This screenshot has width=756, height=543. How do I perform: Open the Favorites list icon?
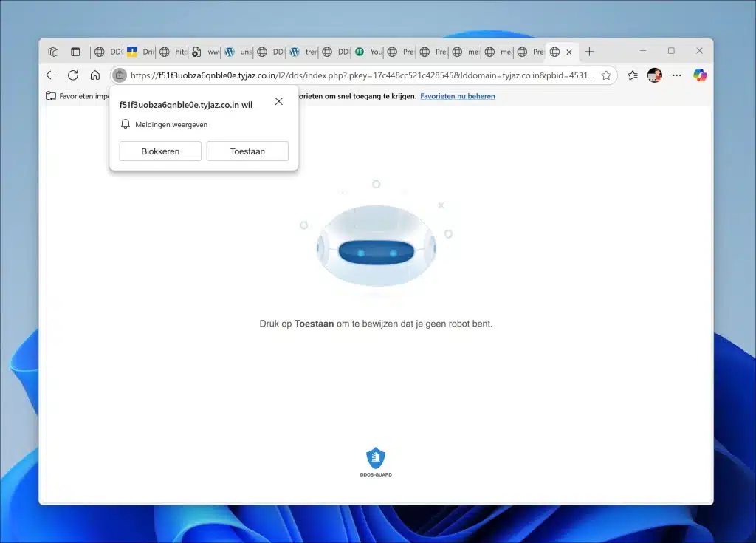click(x=633, y=75)
